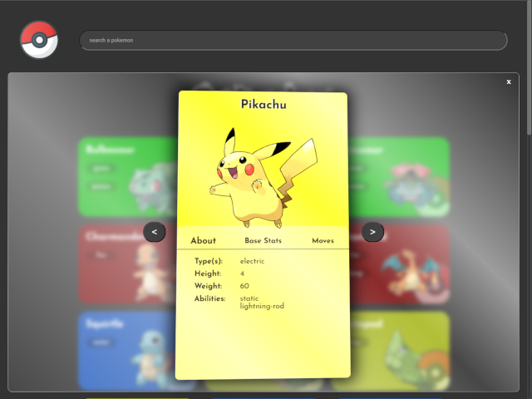Click the Pikachu name heading
Screen dimensions: 532x399
[264, 104]
